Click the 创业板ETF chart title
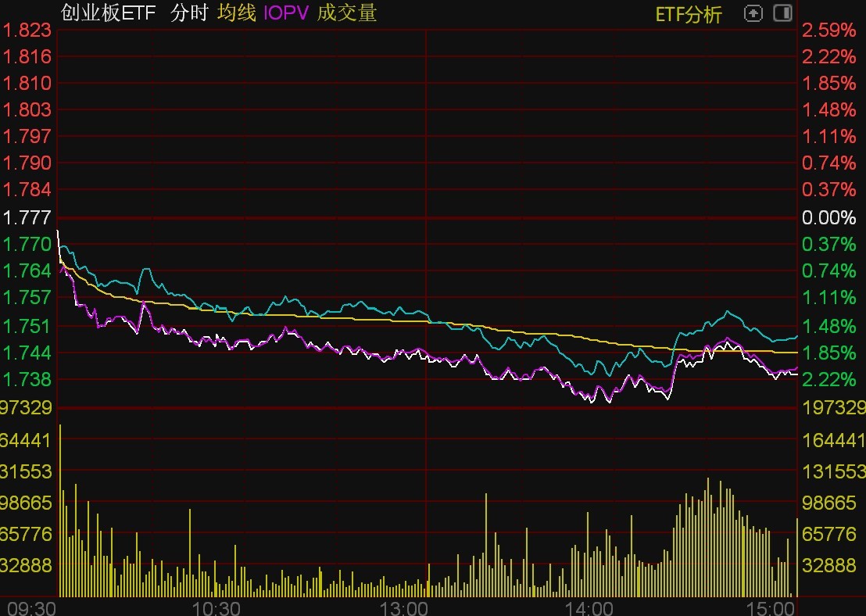This screenshot has height=616, width=866. click(x=108, y=13)
